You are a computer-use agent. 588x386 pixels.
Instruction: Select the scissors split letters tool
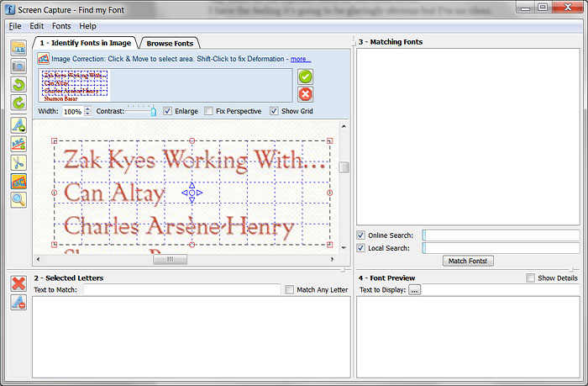(18, 162)
